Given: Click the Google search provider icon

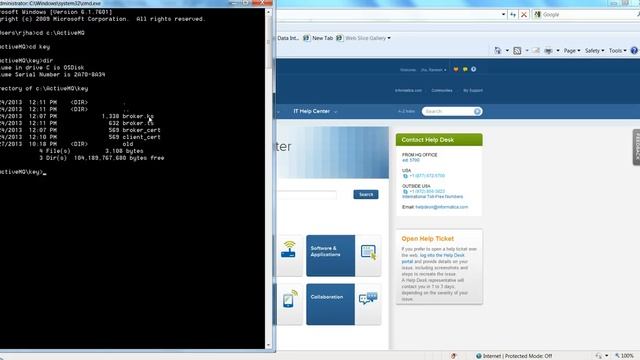Looking at the screenshot, I should pos(537,14).
